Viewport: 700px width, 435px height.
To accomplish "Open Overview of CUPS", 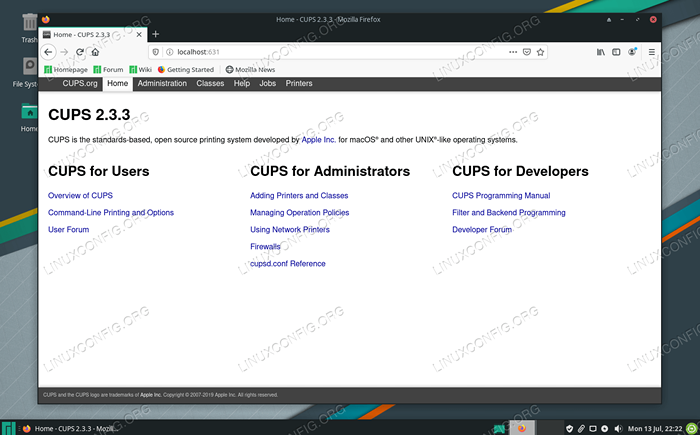I will (80, 196).
